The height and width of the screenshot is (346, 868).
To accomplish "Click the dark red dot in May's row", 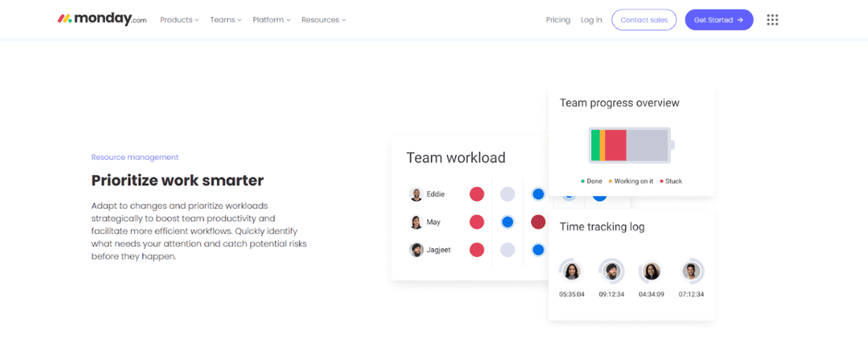I will tap(538, 222).
